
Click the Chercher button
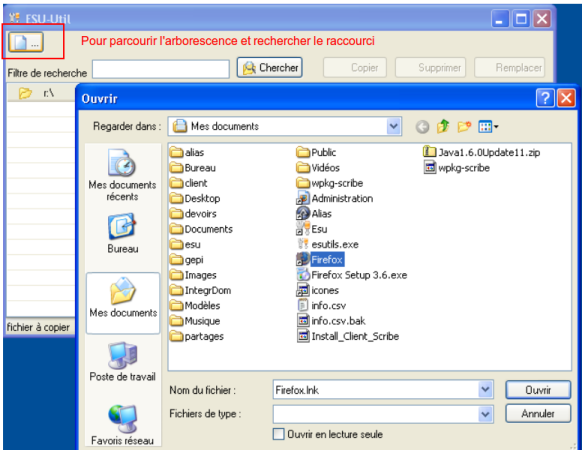pos(270,68)
